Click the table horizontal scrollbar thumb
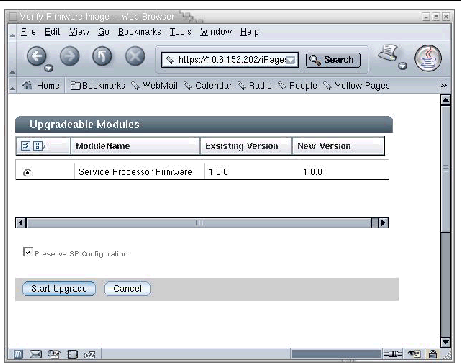 pos(199,223)
